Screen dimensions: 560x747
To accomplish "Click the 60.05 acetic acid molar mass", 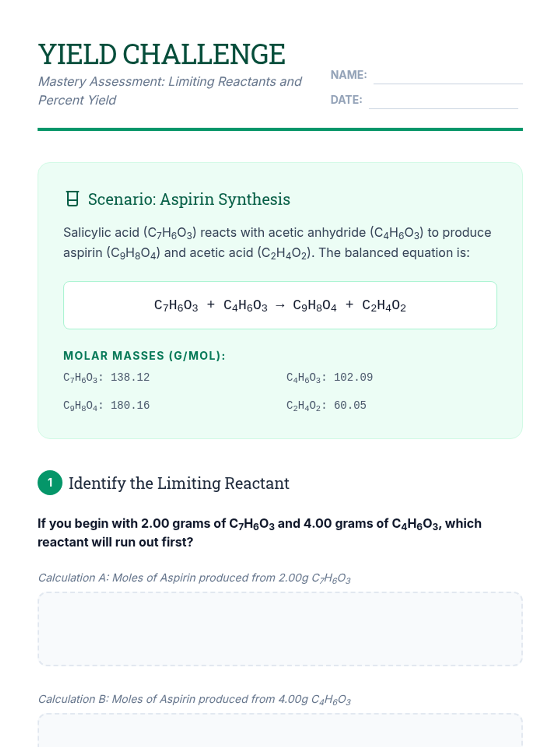I will click(350, 405).
